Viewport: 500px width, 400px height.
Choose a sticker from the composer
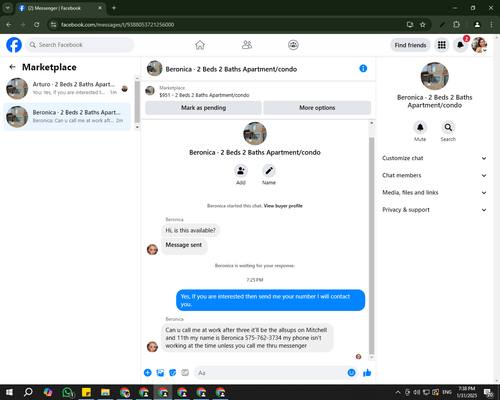[173, 373]
